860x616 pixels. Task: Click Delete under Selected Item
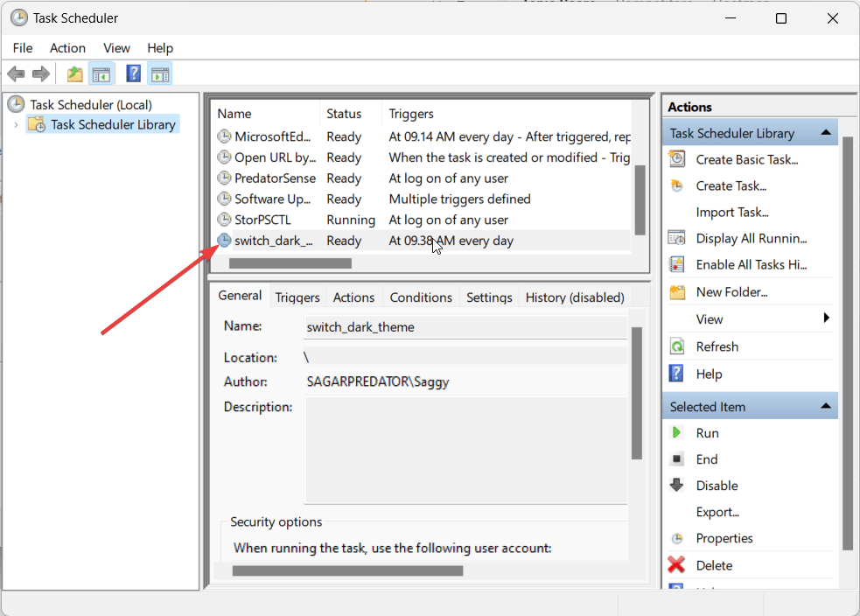pyautogui.click(x=714, y=565)
